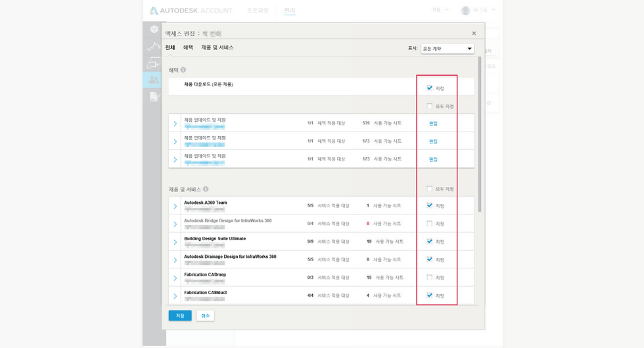Click the 9/9 서비스 적용 대상 value

pos(328,241)
